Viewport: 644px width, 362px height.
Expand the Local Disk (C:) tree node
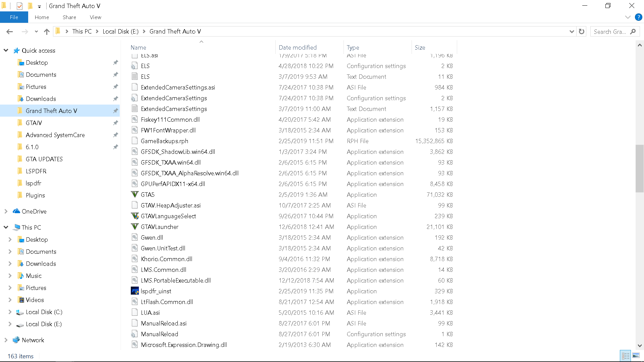click(10, 312)
